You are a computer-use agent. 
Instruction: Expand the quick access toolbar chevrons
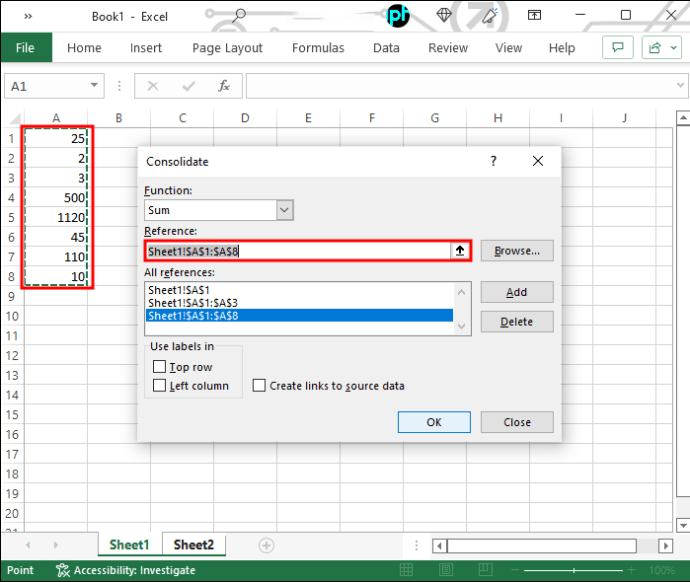pyautogui.click(x=28, y=17)
